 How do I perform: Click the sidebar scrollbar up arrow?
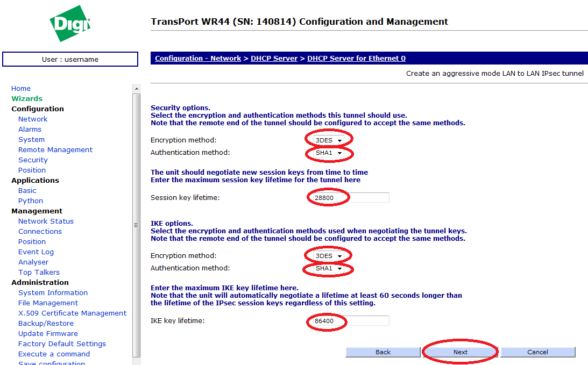tap(137, 89)
